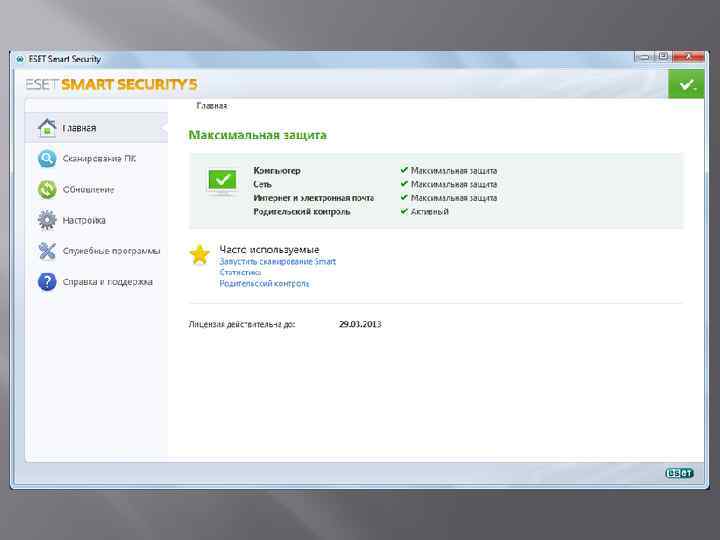Go to the Обновление section
720x540 pixels.
96,189
